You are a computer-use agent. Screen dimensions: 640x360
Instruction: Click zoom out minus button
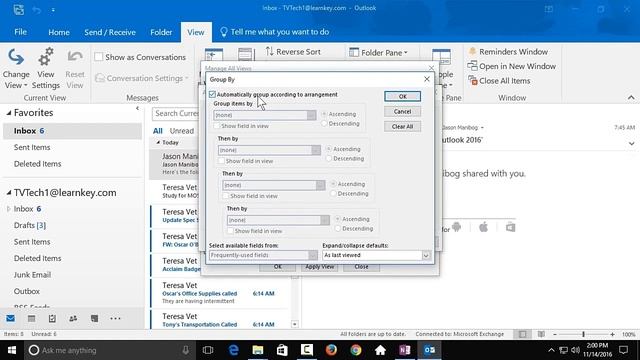point(555,334)
